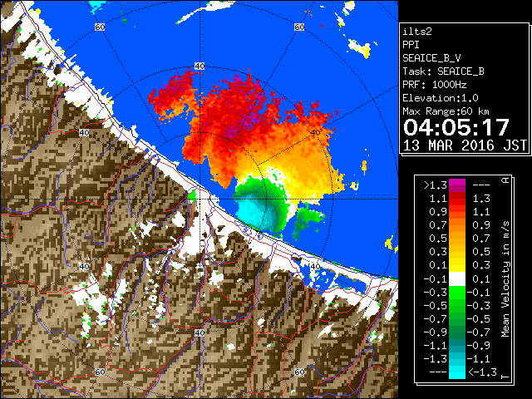Click the cyan swatch at the legend bottom
Viewport: 532px width, 399px height.
[x=457, y=372]
